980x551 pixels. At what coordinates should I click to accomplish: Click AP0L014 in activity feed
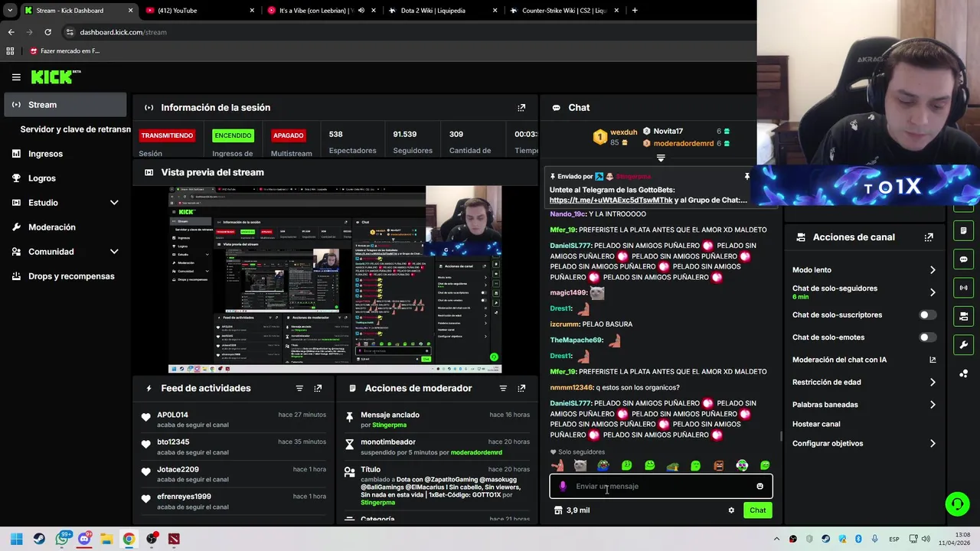click(172, 415)
